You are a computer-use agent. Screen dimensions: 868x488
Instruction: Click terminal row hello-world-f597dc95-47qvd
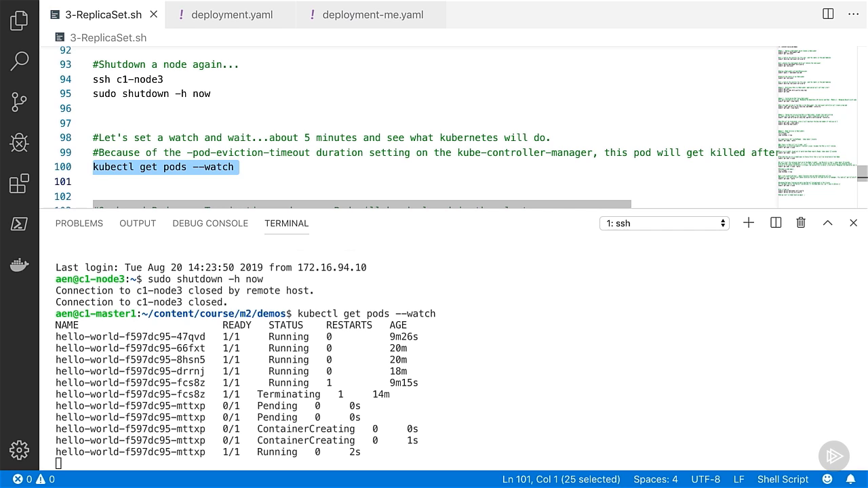point(237,337)
